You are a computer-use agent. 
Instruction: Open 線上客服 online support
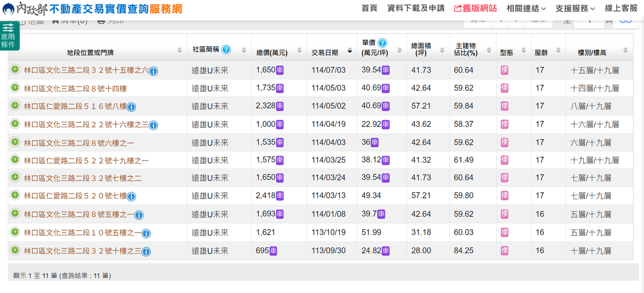click(x=621, y=9)
